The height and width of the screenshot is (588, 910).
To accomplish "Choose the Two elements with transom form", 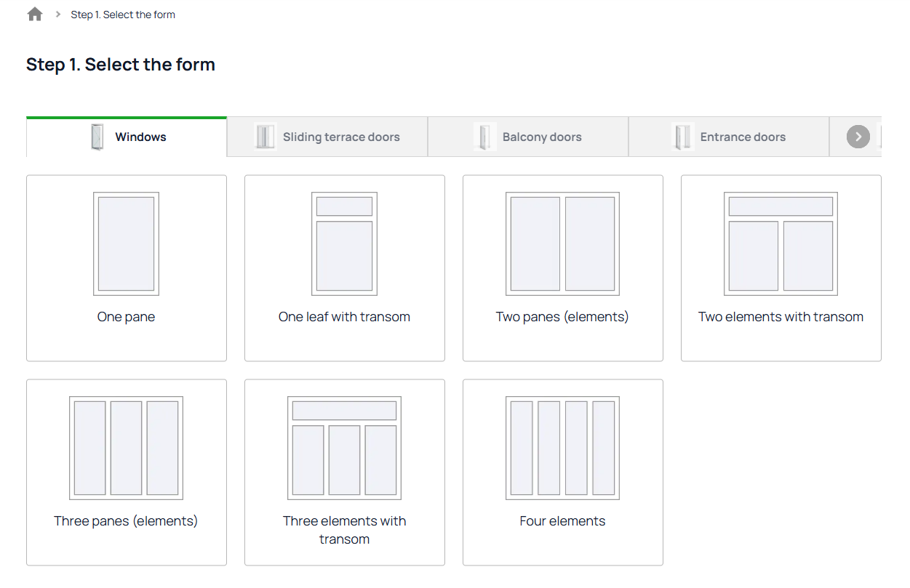I will tap(781, 243).
